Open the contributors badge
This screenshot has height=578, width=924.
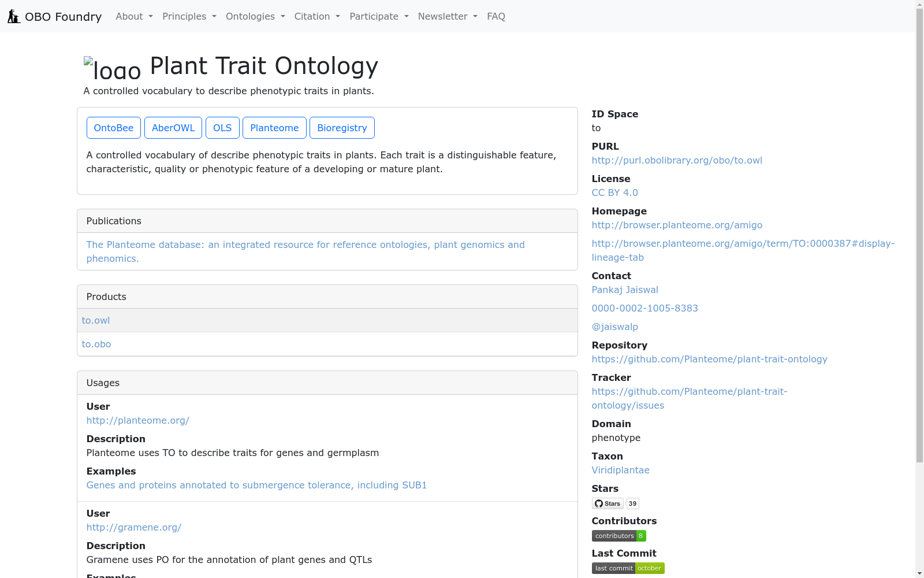pos(619,536)
